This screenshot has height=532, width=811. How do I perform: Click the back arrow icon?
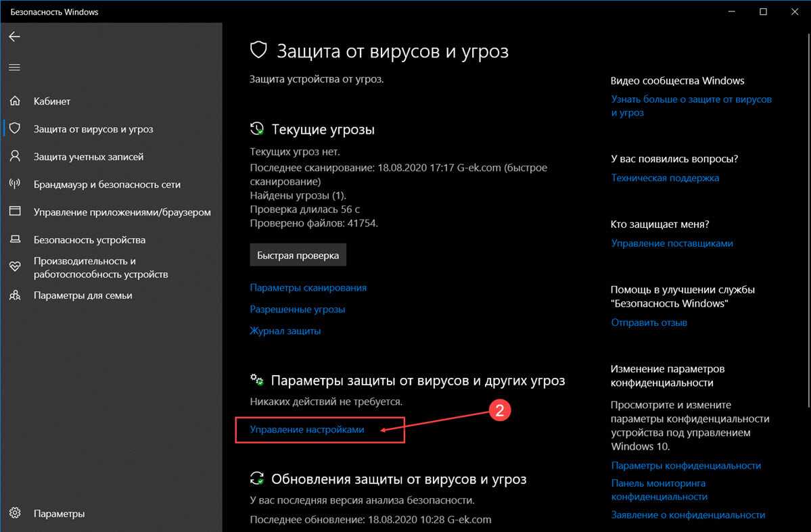pyautogui.click(x=14, y=37)
